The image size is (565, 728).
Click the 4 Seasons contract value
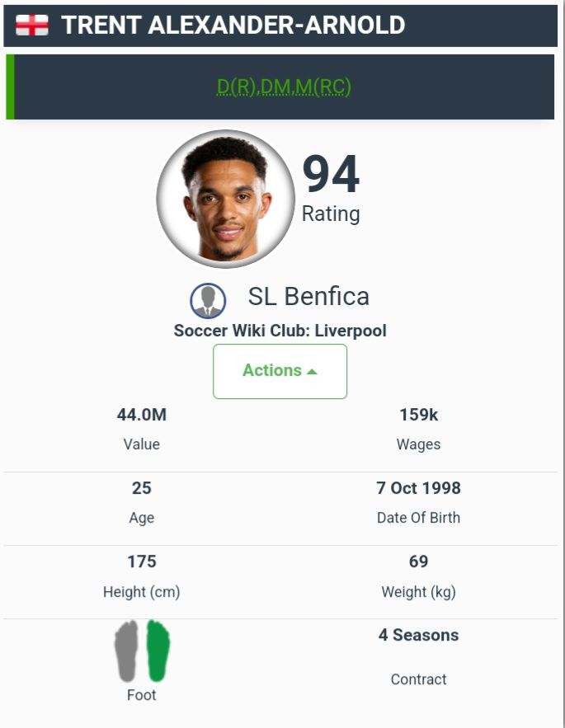tap(418, 635)
